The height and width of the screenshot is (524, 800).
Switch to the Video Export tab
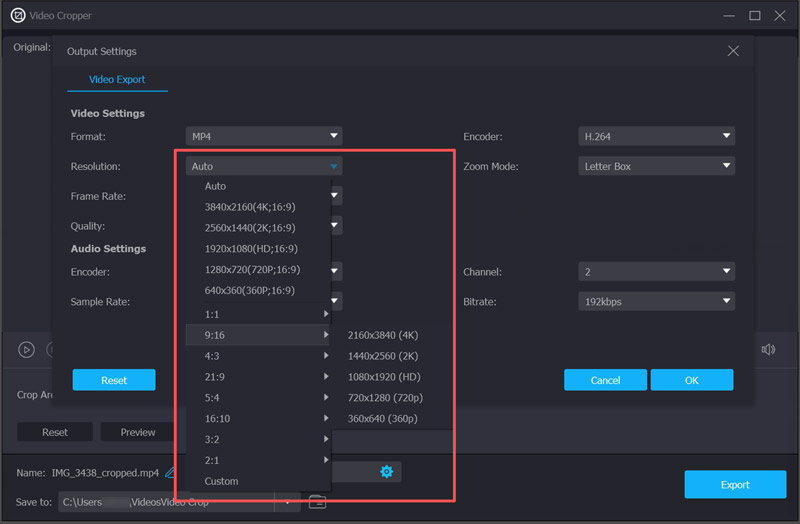tap(117, 80)
